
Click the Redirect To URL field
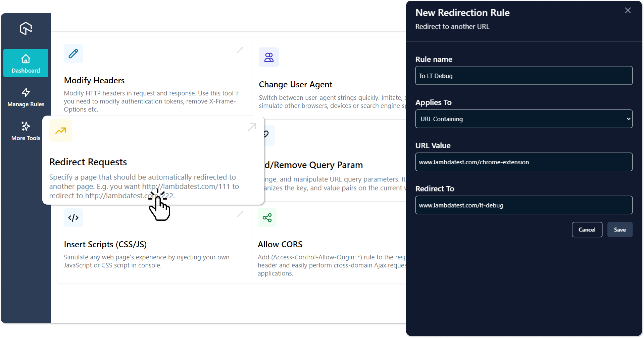pos(523,205)
